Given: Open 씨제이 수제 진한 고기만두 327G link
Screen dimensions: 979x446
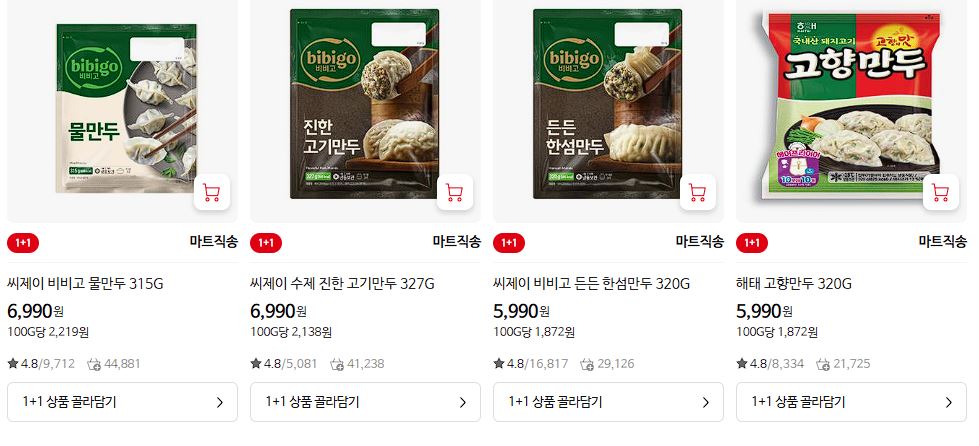Looking at the screenshot, I should pyautogui.click(x=342, y=284).
